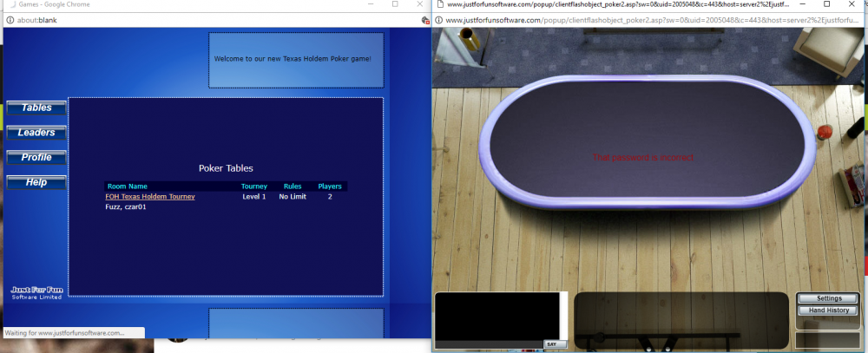The height and width of the screenshot is (353, 868).
Task: Click the poker window URL address bar
Action: click(x=650, y=21)
